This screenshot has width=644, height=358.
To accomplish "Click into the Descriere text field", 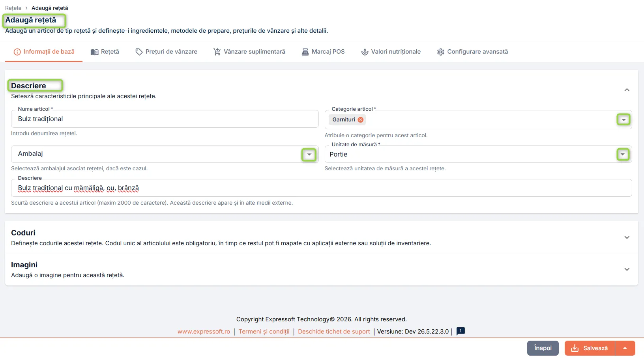I will [x=321, y=188].
